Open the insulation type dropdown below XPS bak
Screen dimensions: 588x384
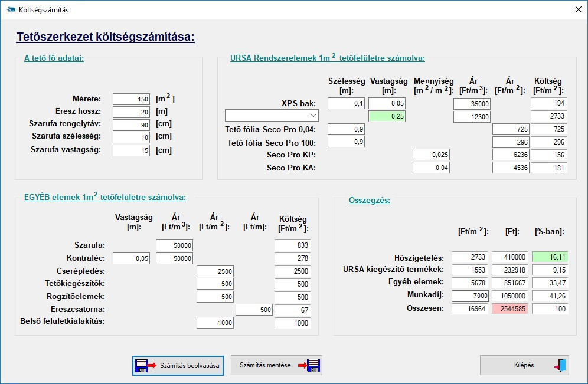pos(272,116)
